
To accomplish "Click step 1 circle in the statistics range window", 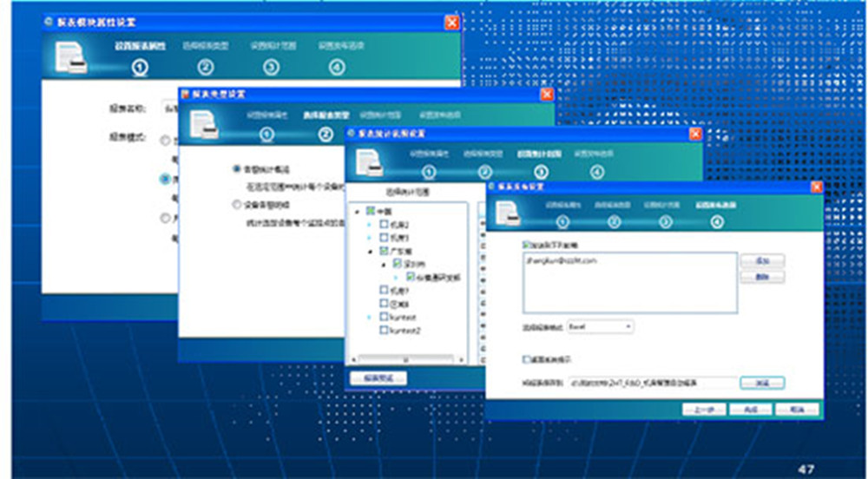I will click(x=428, y=172).
